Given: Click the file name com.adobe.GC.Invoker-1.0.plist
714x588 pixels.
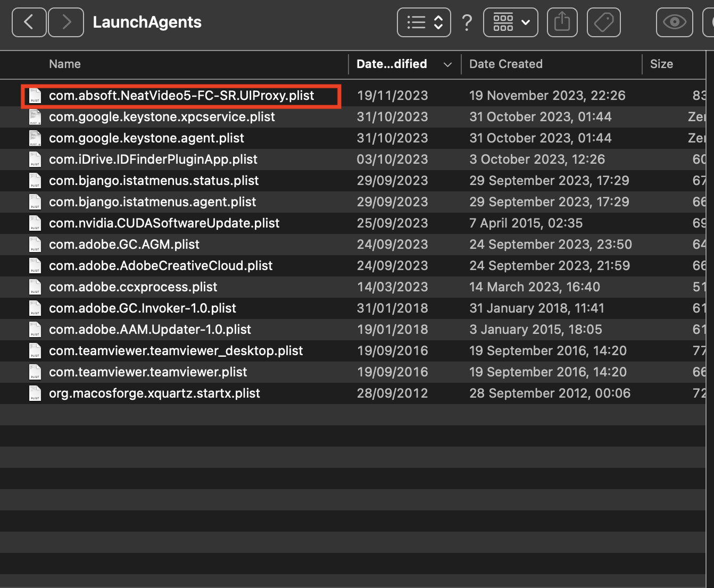Looking at the screenshot, I should 143,308.
